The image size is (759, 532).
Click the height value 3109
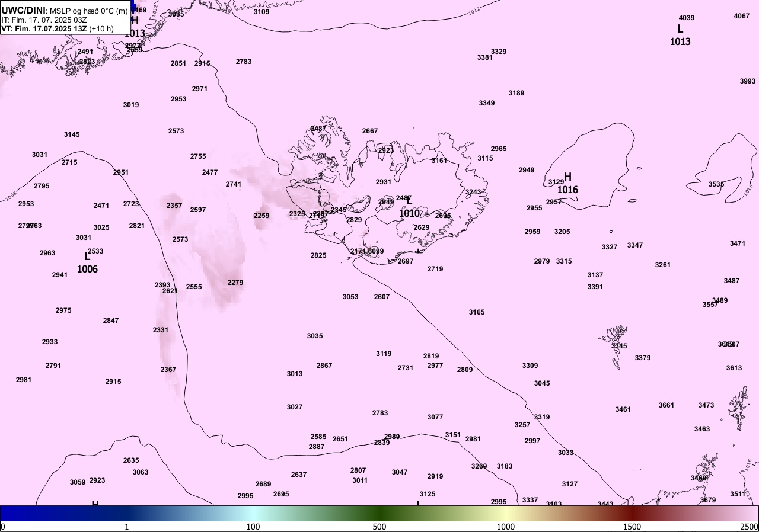coord(261,12)
